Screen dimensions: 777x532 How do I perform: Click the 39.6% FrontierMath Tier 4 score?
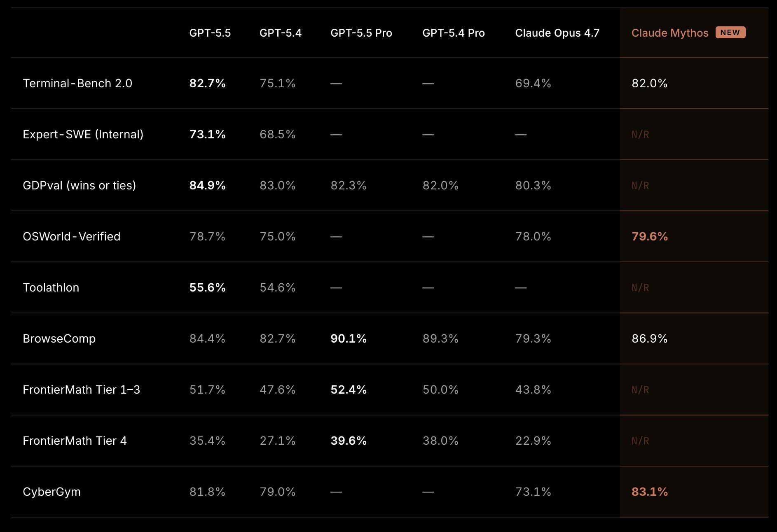coord(348,441)
